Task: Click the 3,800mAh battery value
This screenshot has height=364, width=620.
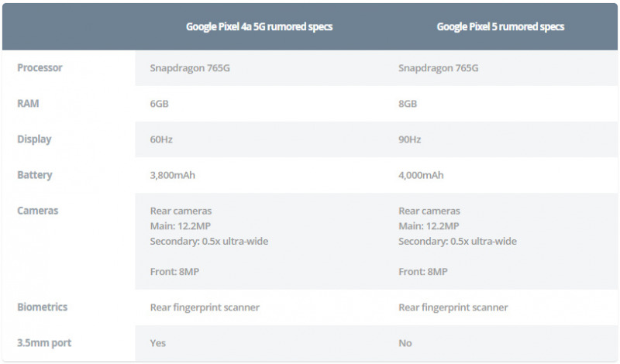Action: 172,175
